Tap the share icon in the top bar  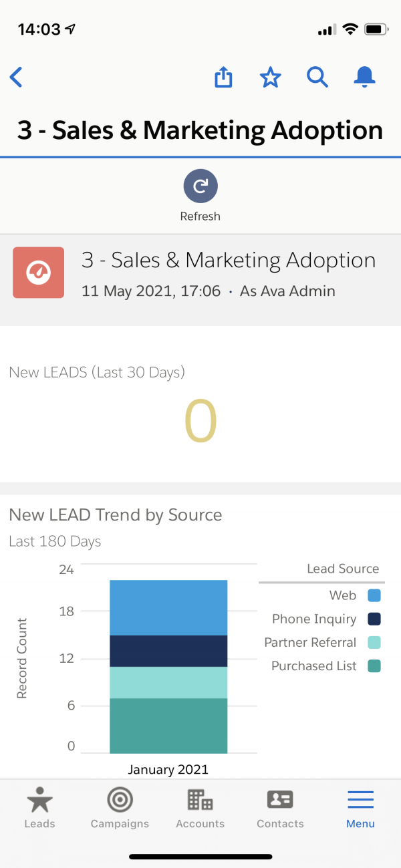[223, 78]
